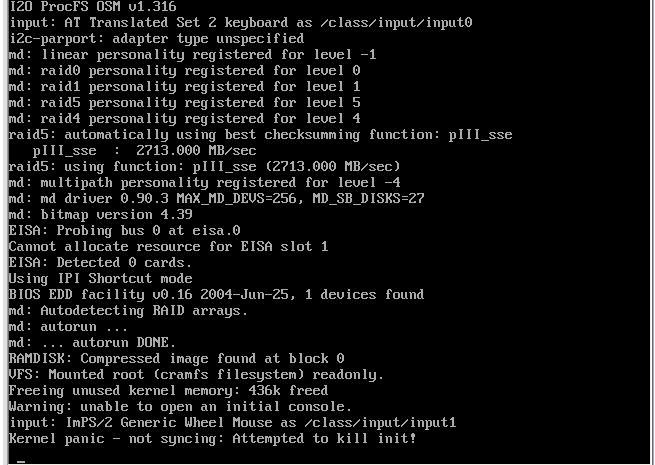The height and width of the screenshot is (465, 655).
Task: Click the pIII_sse 2713.000 MB/sec benchmark line
Action: coord(145,150)
